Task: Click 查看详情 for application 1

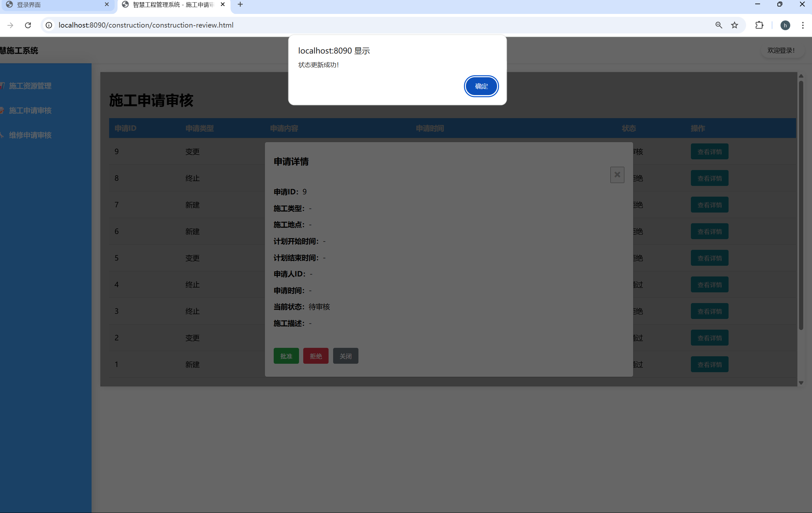Action: (709, 364)
